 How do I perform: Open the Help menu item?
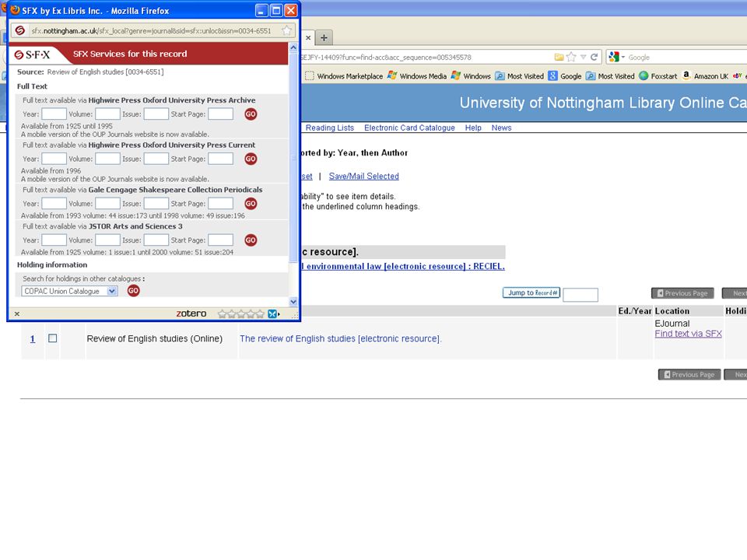tap(473, 128)
